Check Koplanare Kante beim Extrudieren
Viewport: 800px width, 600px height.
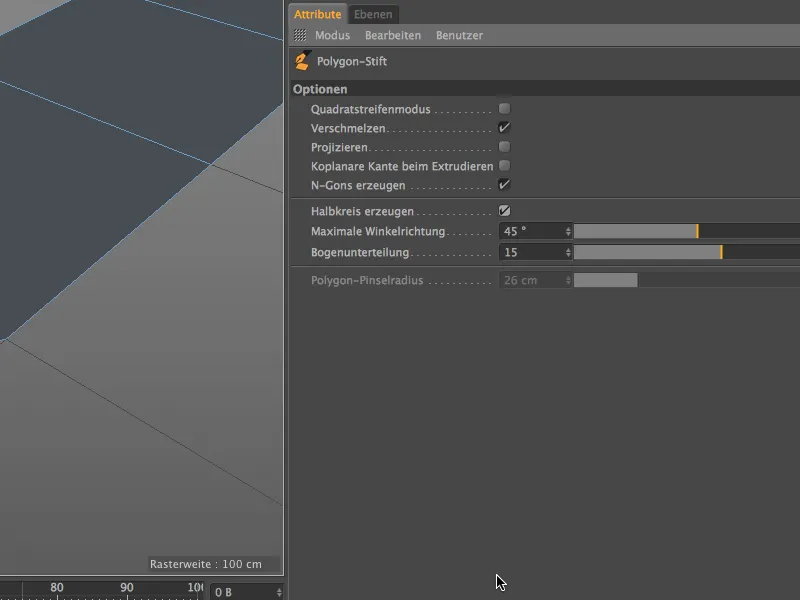point(505,165)
